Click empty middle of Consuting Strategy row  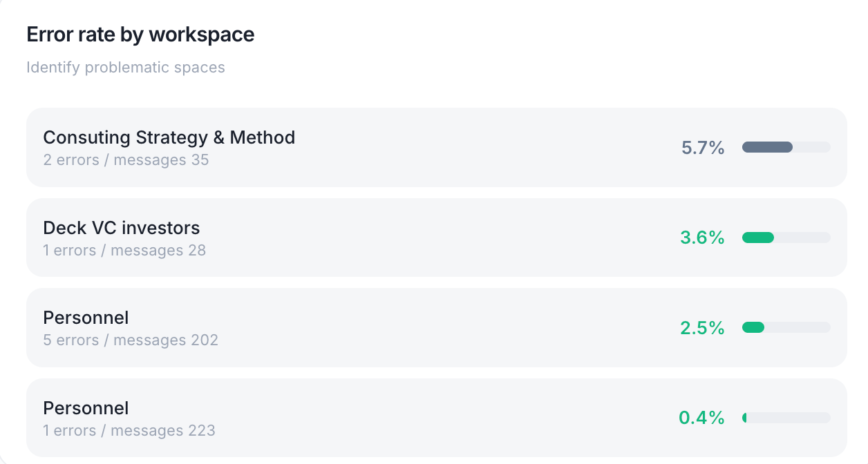pyautogui.click(x=484, y=148)
